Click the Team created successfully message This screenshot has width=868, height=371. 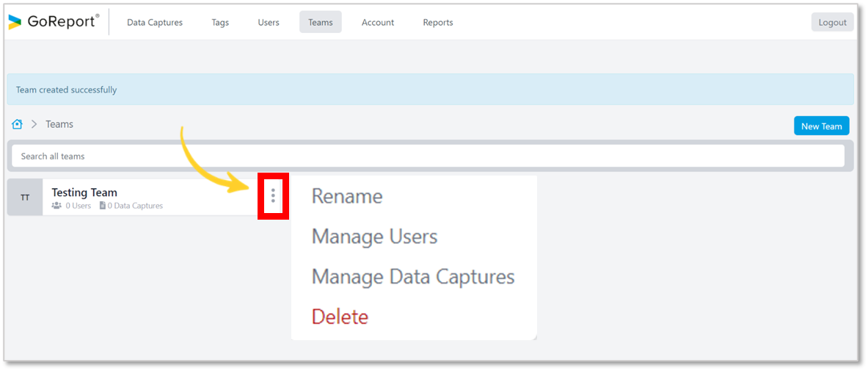click(67, 90)
